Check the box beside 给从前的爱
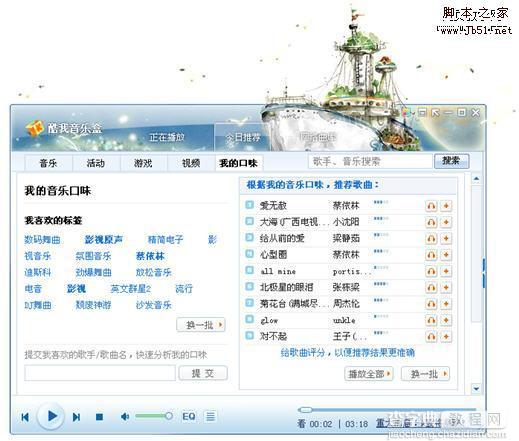The image size is (519, 441). [249, 237]
